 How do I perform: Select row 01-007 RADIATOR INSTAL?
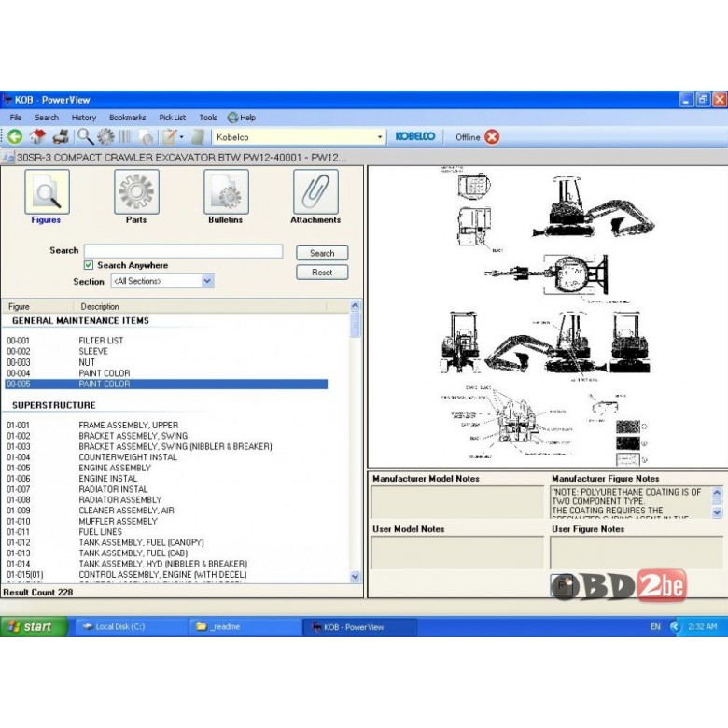click(x=166, y=489)
